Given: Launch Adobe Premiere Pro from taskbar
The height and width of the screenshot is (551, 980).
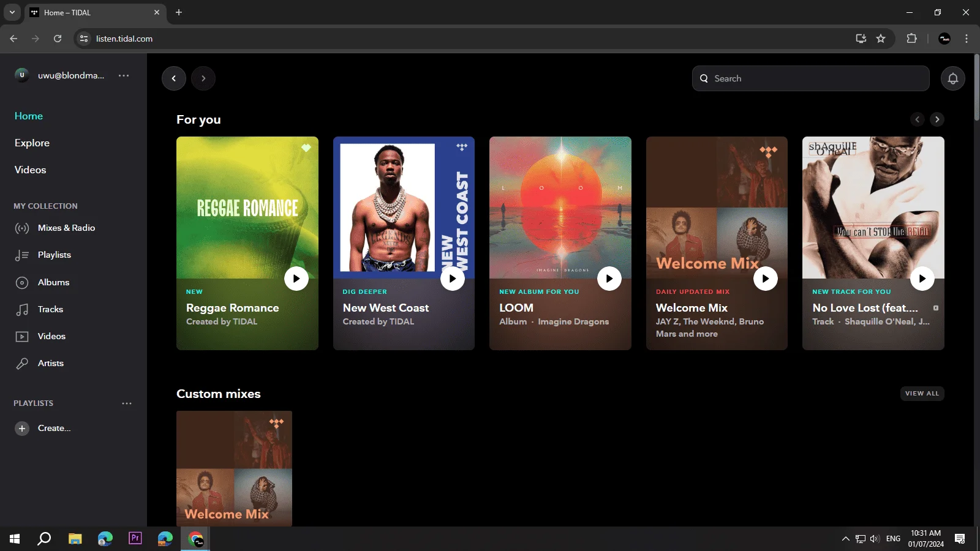Looking at the screenshot, I should tap(135, 539).
